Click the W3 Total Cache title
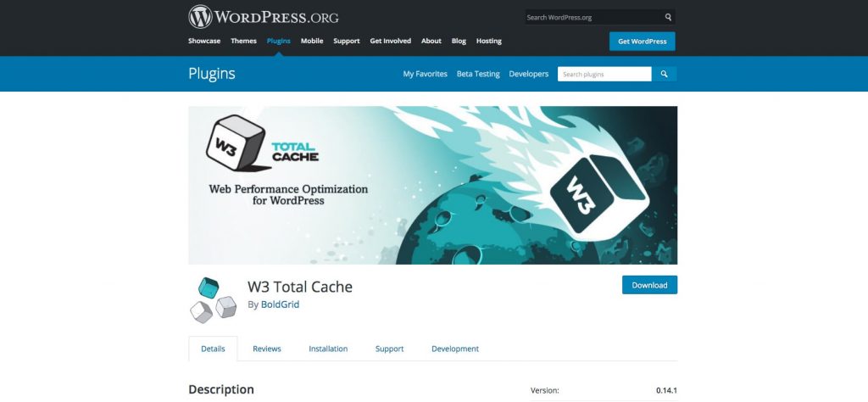868x402 pixels. [300, 287]
